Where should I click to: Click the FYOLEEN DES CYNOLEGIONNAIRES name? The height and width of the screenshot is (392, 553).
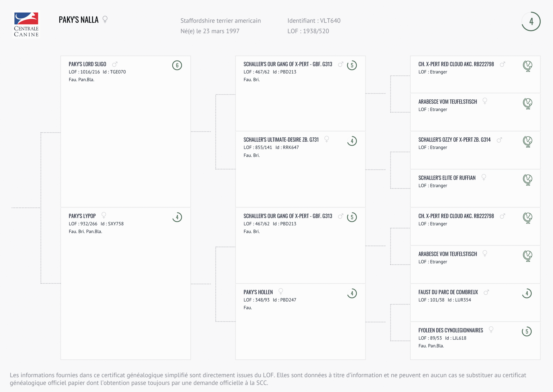click(450, 330)
